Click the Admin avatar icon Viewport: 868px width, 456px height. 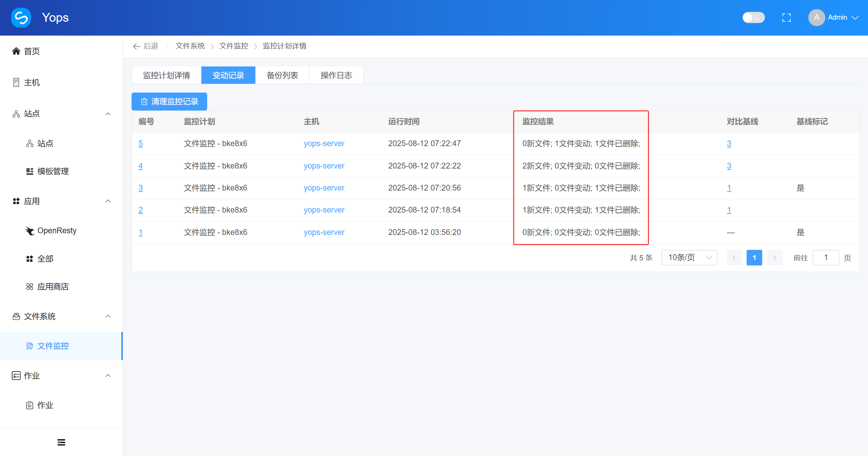click(816, 18)
